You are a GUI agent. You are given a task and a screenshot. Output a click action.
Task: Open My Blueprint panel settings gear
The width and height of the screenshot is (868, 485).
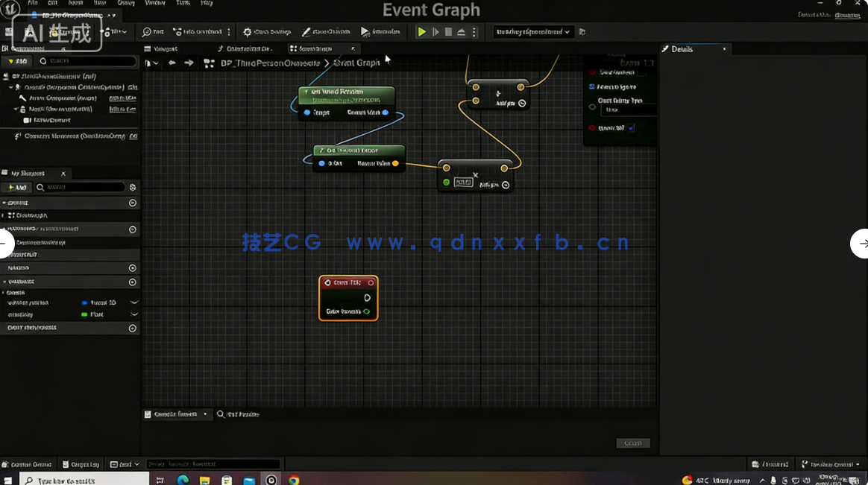tap(133, 188)
